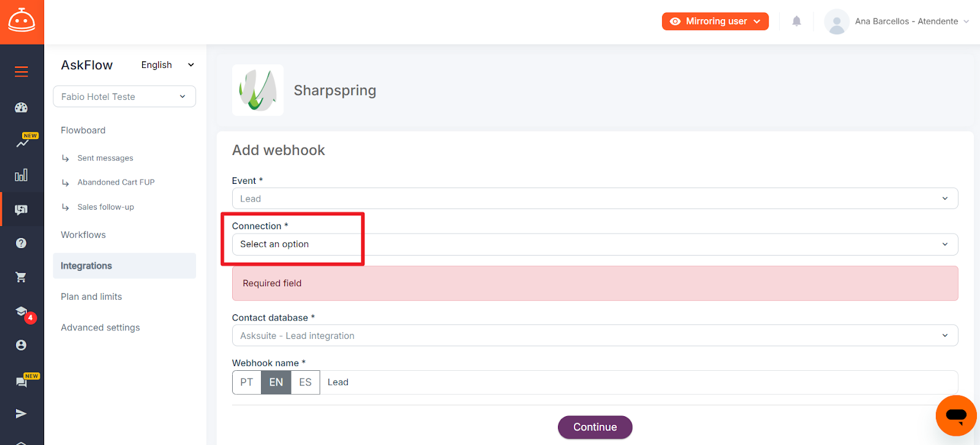
Task: Select the EN language toggle
Action: pyautogui.click(x=276, y=382)
